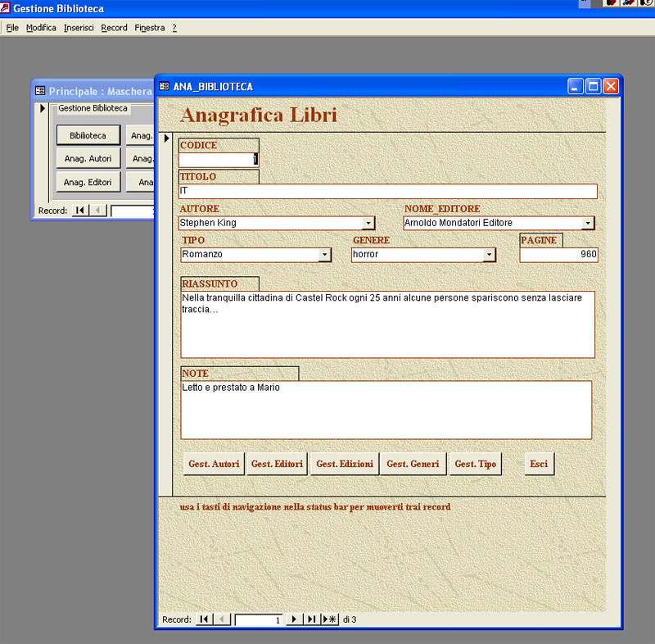The height and width of the screenshot is (644, 655).
Task: Click the PAGINE field showing 960
Action: [x=559, y=255]
